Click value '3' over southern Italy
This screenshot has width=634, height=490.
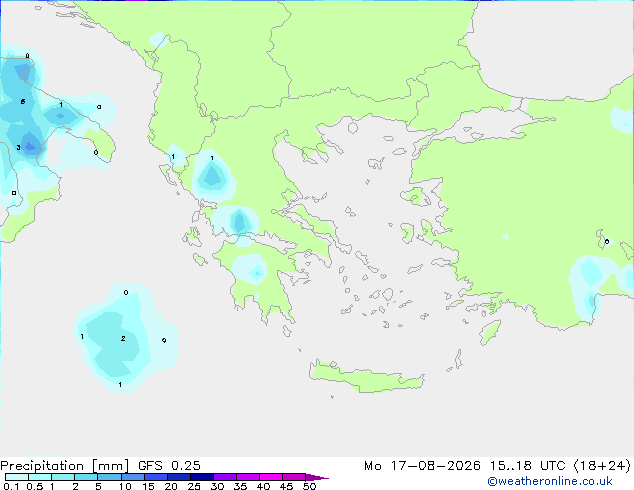(x=18, y=148)
